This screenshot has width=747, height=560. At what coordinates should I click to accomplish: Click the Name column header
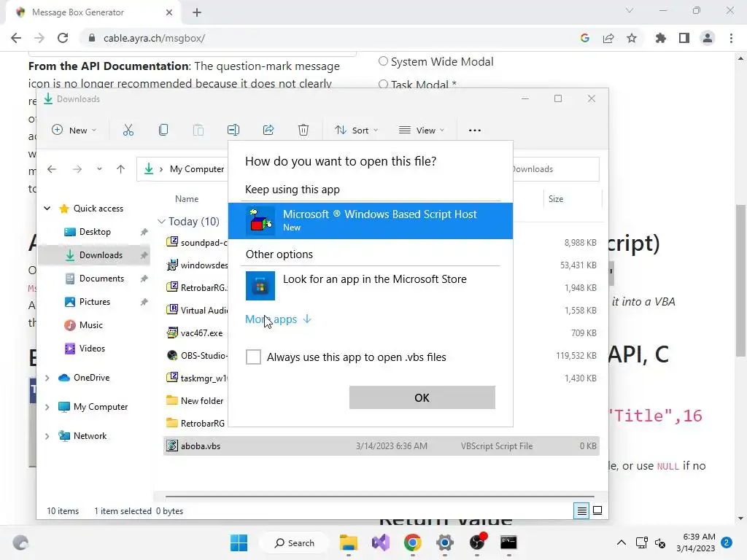(x=187, y=198)
